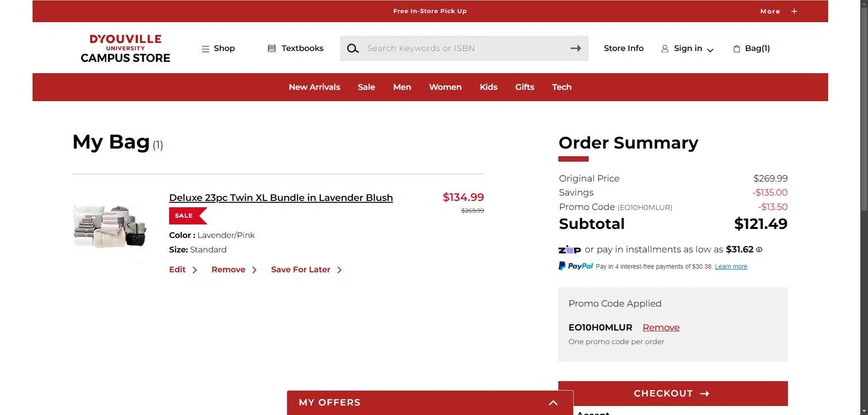Select the Tech menu item
The image size is (868, 415).
coord(561,87)
